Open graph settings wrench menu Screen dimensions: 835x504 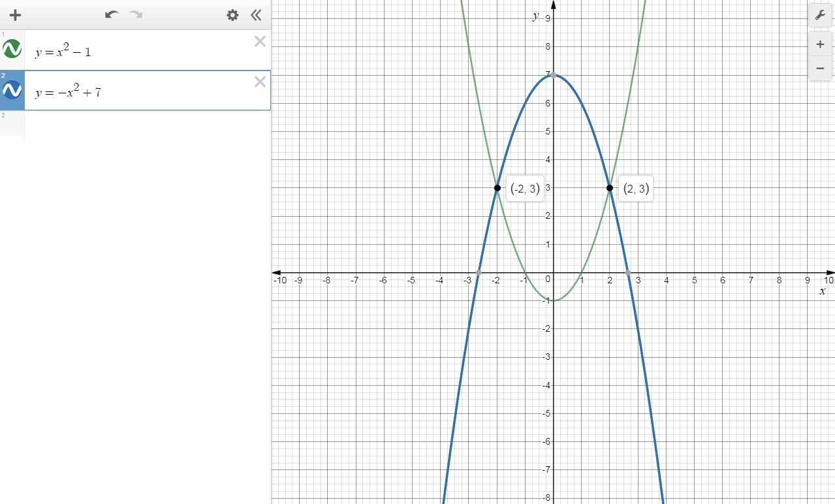point(820,15)
